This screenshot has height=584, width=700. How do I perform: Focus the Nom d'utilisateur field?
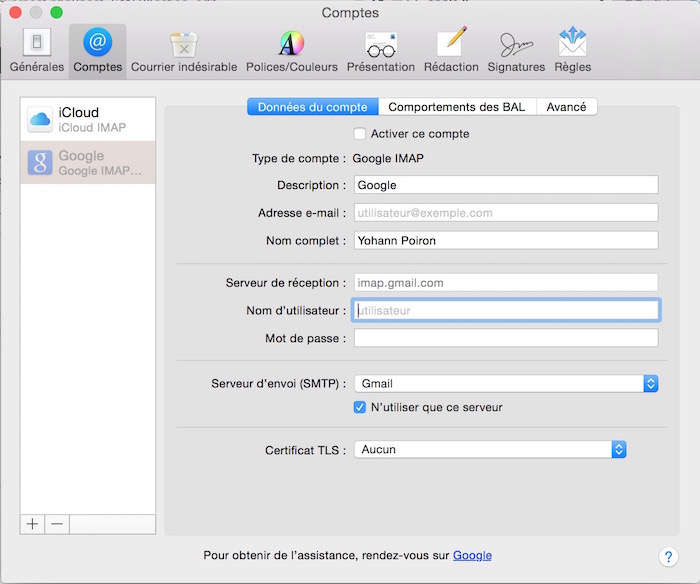506,310
